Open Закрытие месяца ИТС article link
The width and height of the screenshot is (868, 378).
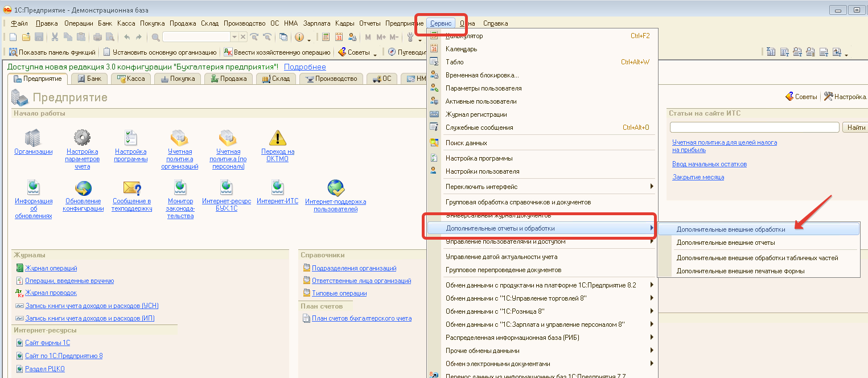point(698,177)
